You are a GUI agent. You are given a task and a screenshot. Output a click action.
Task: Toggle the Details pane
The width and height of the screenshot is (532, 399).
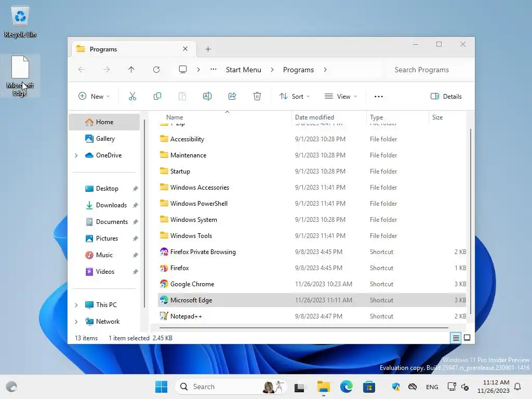[x=446, y=96]
